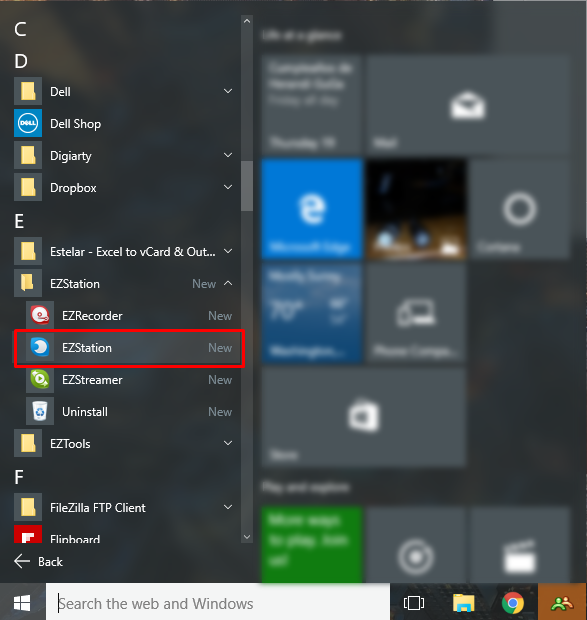Click the Flipboard app icon
The height and width of the screenshot is (620, 587).
tap(28, 534)
